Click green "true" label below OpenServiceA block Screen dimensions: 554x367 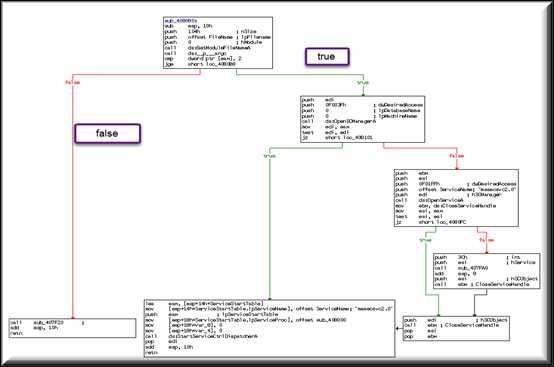pos(425,240)
